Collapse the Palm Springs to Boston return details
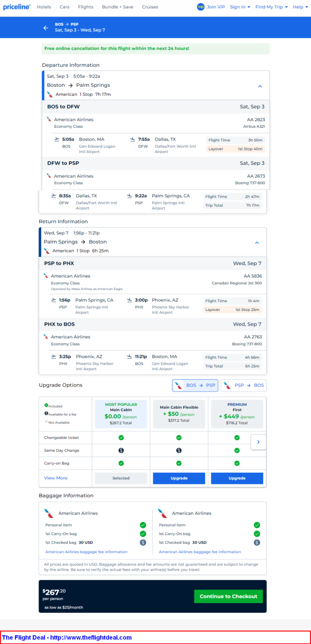The height and width of the screenshot is (644, 311). tap(257, 242)
